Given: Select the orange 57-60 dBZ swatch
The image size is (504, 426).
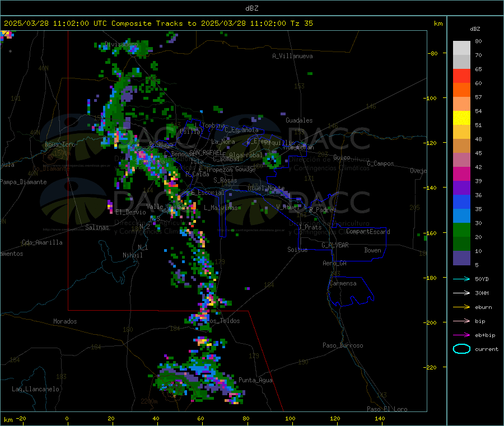Looking at the screenshot, I should click(461, 90).
